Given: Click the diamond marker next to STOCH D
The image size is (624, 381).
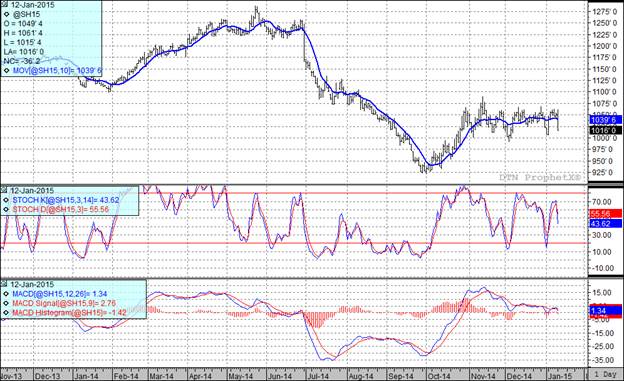Looking at the screenshot, I should point(6,209).
